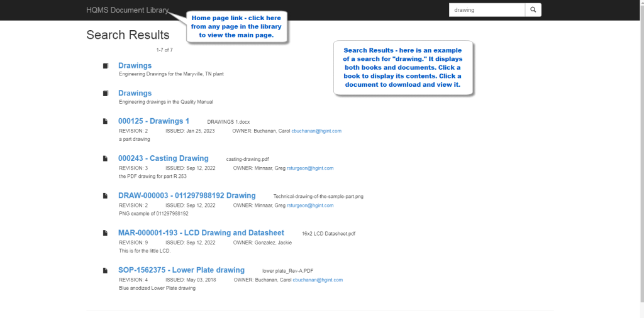
Task: Click "ISSUED: Jan 25, 2023" text
Action: pos(190,131)
